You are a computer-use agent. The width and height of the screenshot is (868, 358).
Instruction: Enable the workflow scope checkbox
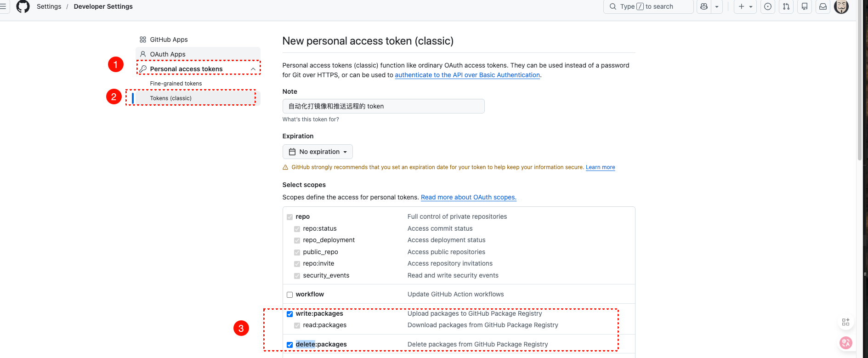pyautogui.click(x=289, y=295)
